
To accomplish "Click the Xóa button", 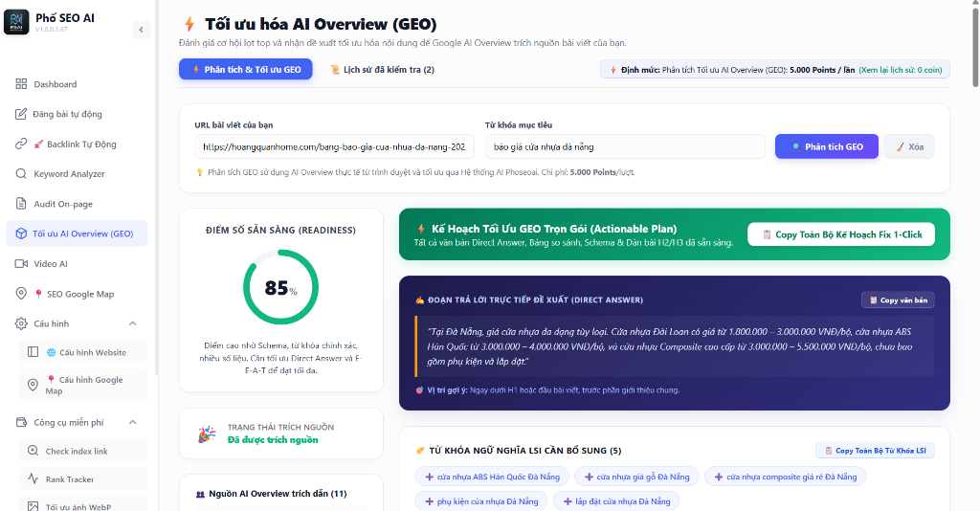I will pyautogui.click(x=909, y=146).
